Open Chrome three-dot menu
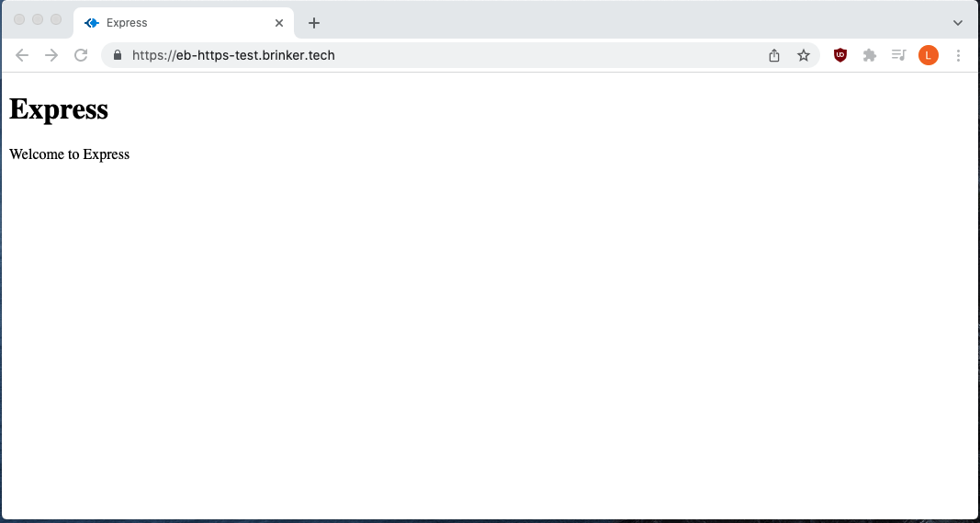Viewport: 980px width, 523px height. pos(958,56)
